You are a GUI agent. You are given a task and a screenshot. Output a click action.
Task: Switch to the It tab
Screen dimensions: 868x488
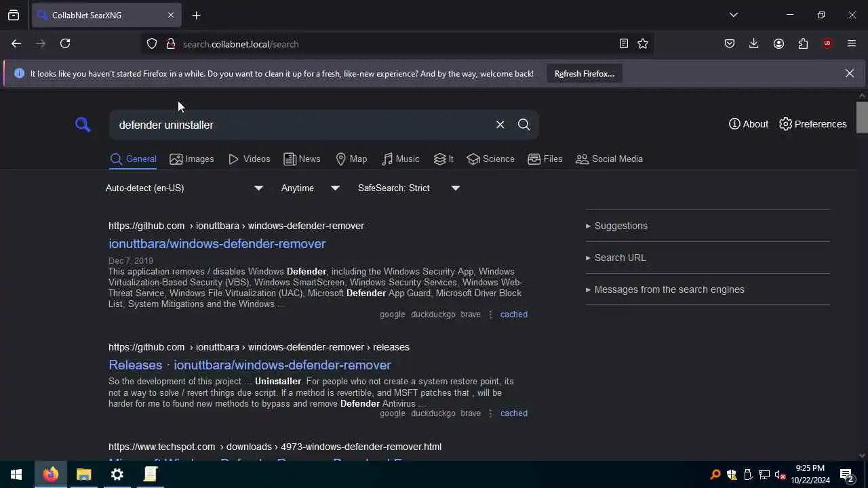[443, 159]
